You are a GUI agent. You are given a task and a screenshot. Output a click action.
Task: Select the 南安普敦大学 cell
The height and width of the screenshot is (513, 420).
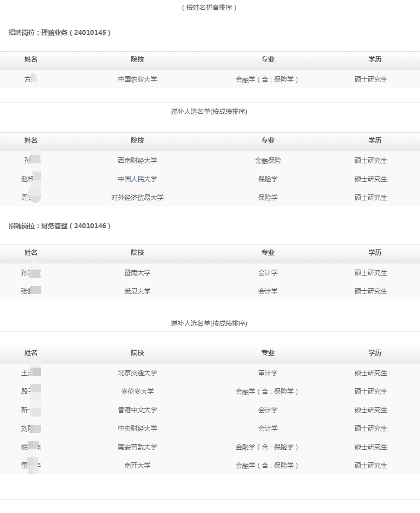click(137, 447)
